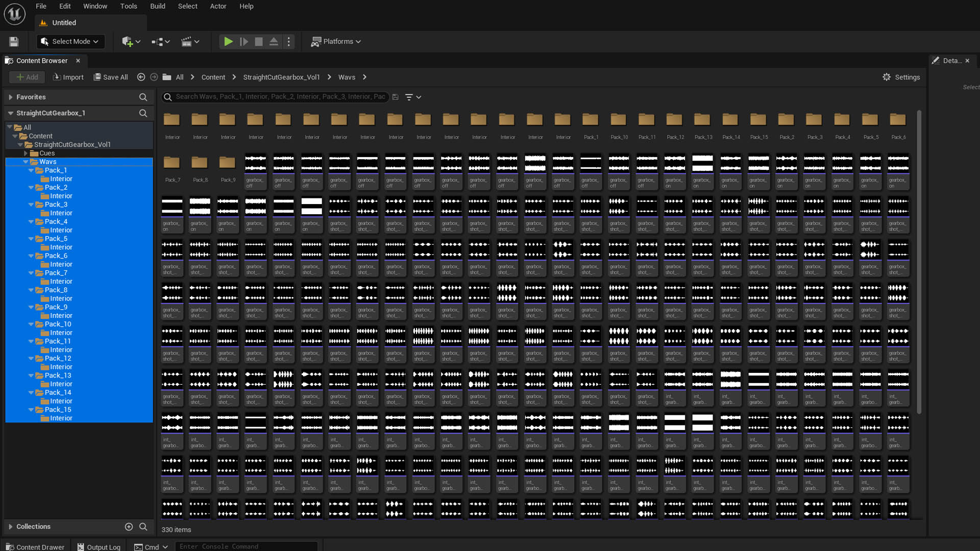The width and height of the screenshot is (980, 551).
Task: Expand the Favorites section
Action: click(x=10, y=97)
